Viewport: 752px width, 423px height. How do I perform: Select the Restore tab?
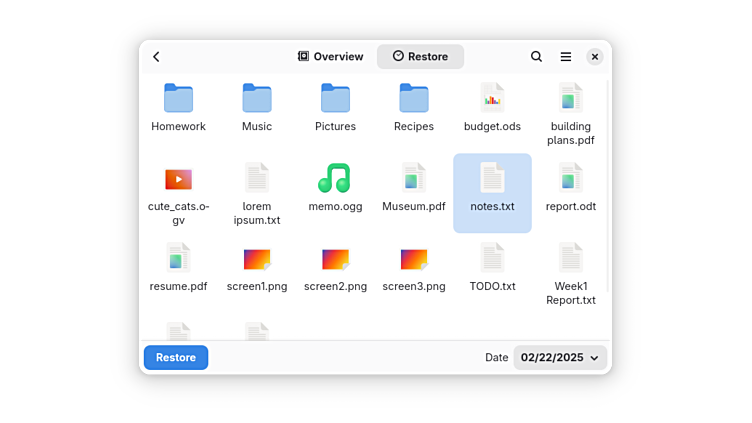point(420,57)
